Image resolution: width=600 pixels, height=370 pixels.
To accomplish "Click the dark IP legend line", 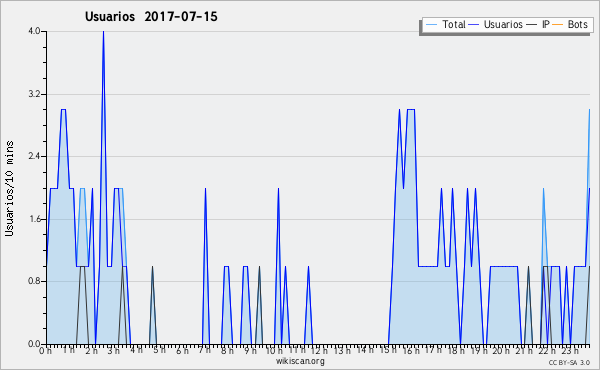I will [532, 25].
